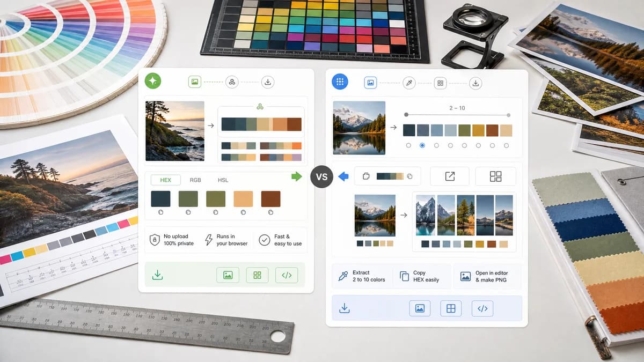Select the three-circles palette step icon
This screenshot has width=644, height=362.
232,82
